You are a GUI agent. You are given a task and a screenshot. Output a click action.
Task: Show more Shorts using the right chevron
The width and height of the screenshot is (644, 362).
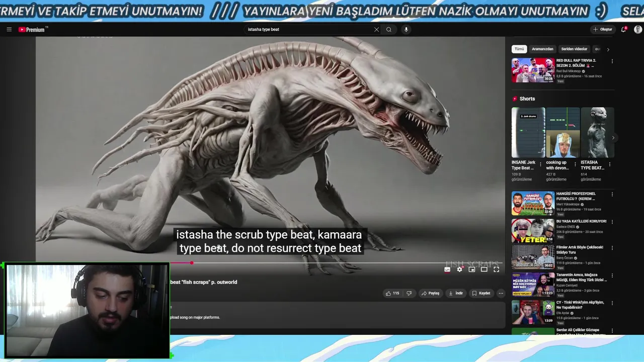[613, 137]
